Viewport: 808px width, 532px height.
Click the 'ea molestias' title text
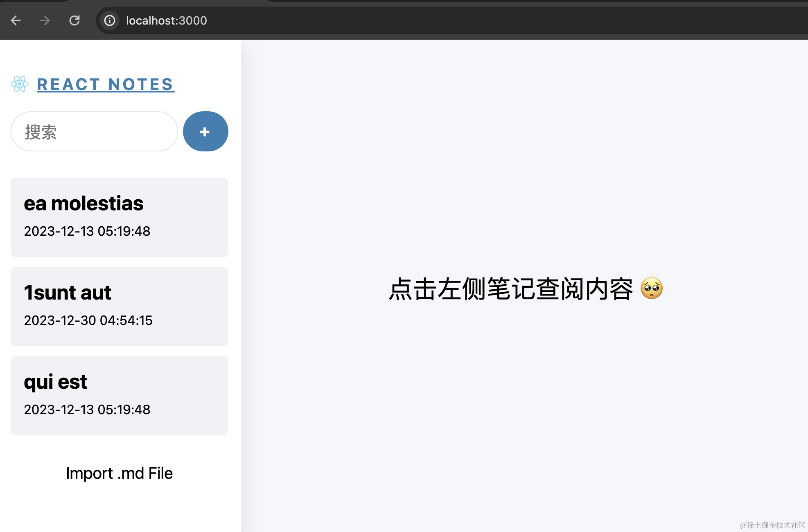tap(84, 203)
